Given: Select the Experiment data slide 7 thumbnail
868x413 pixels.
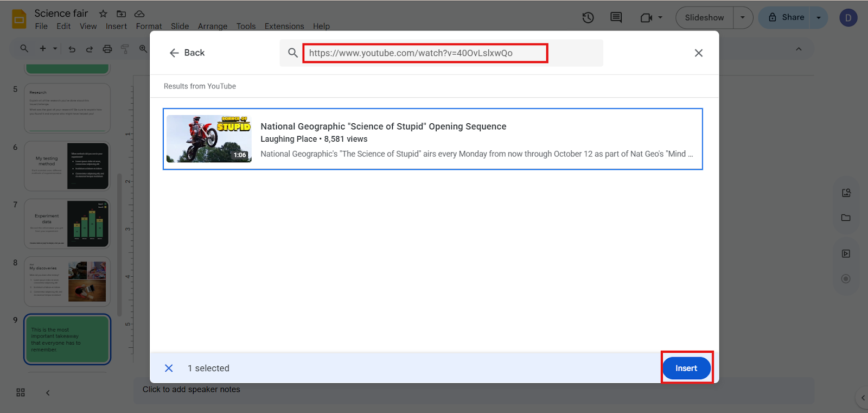Looking at the screenshot, I should pyautogui.click(x=67, y=224).
